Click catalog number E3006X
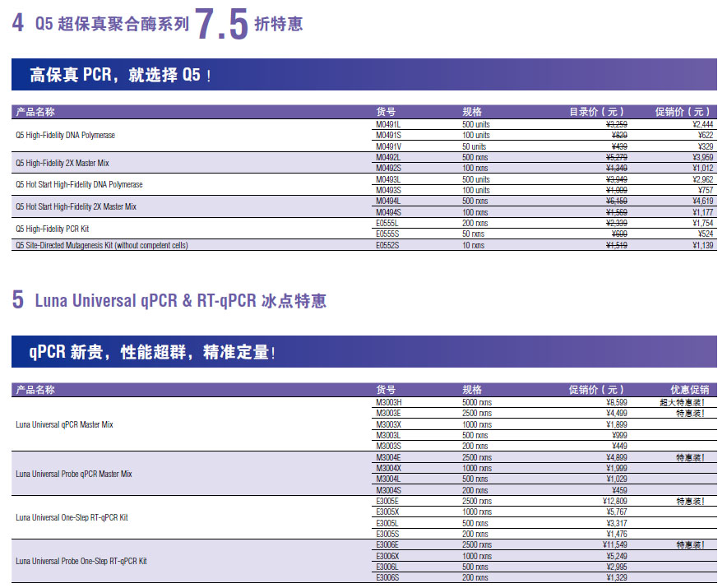 (x=387, y=557)
